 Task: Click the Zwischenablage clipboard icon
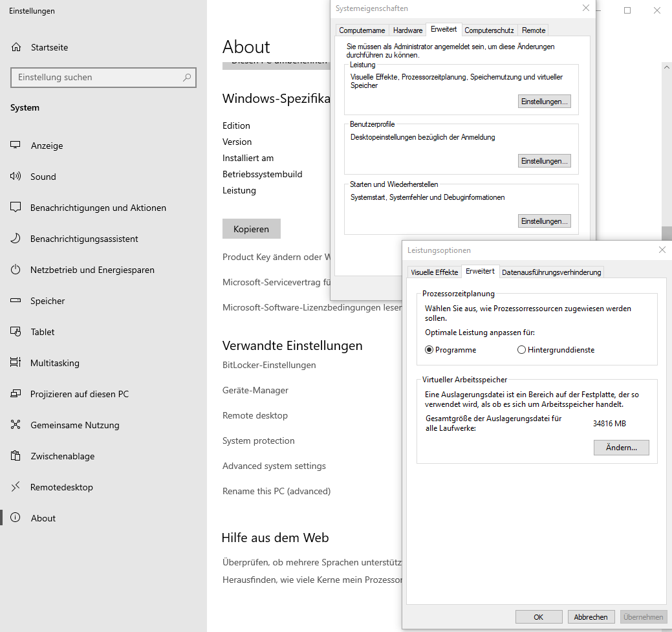[16, 455]
